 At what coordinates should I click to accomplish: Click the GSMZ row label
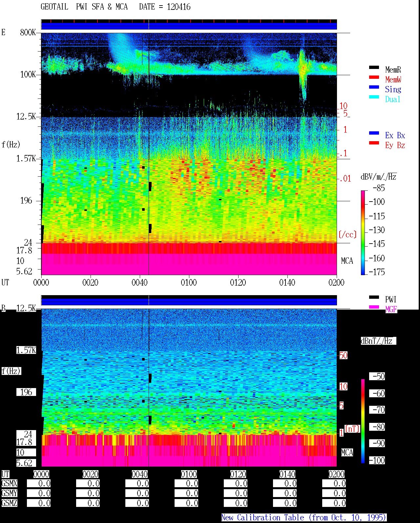(x=9, y=503)
